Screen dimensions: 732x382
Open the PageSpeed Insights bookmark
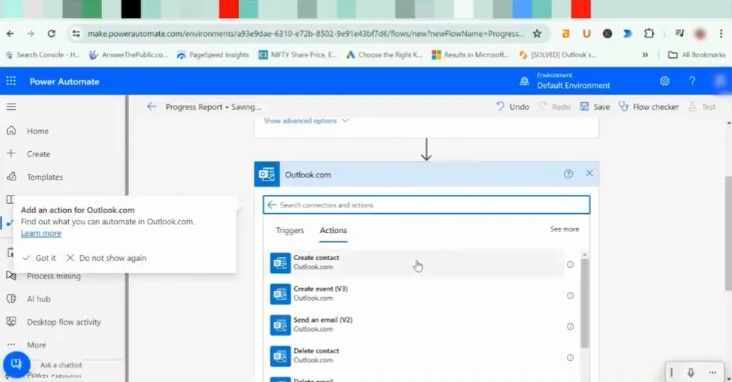(213, 55)
